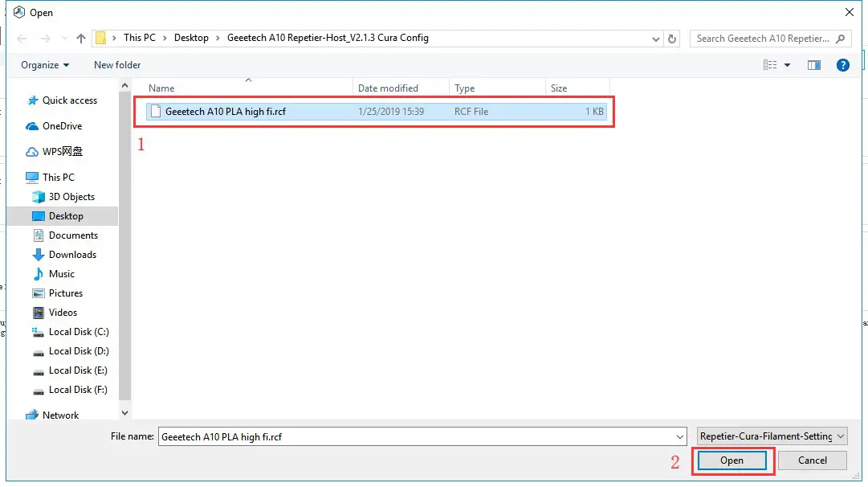This screenshot has width=868, height=487.
Task: Select This PC in navigation pane
Action: point(51,178)
